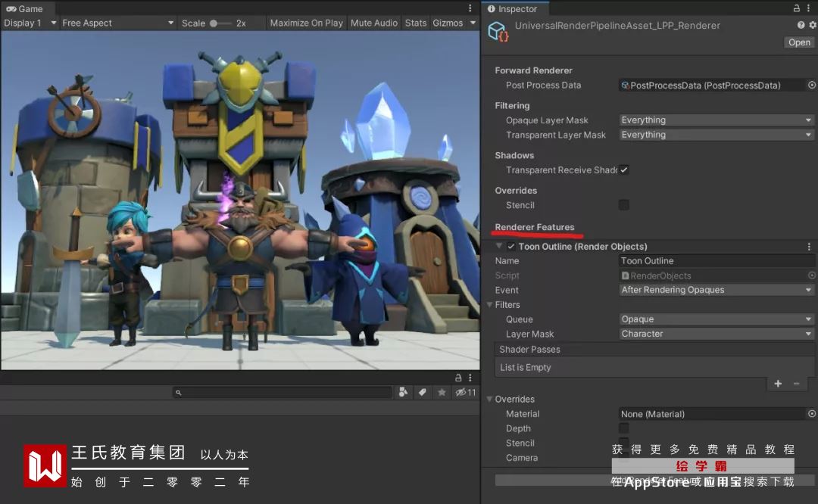Open the Layer Mask dropdown set to Character
The width and height of the screenshot is (818, 504).
(717, 334)
